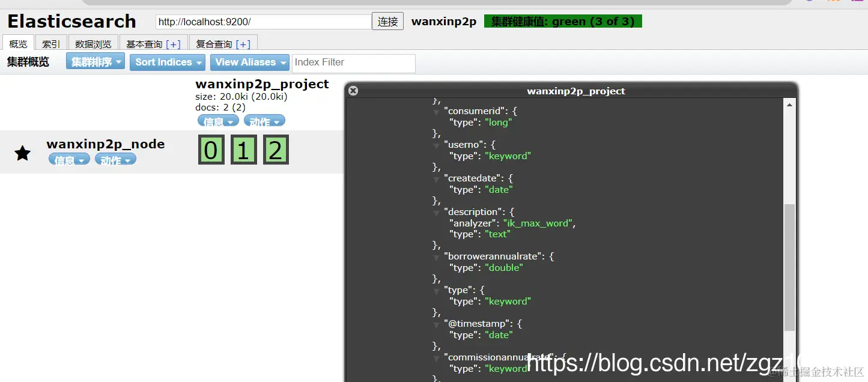This screenshot has width=868, height=382.
Task: Open the 复合查询 tab
Action: coord(214,44)
